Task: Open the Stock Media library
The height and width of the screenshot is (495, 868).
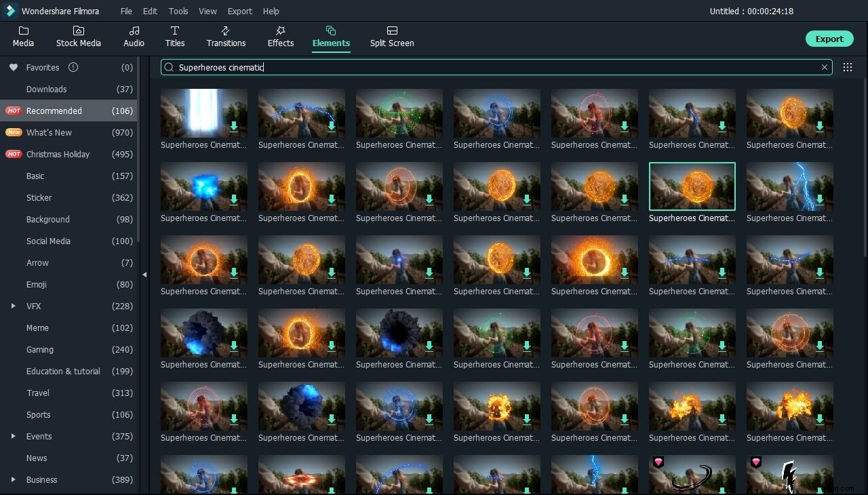Action: coord(78,37)
